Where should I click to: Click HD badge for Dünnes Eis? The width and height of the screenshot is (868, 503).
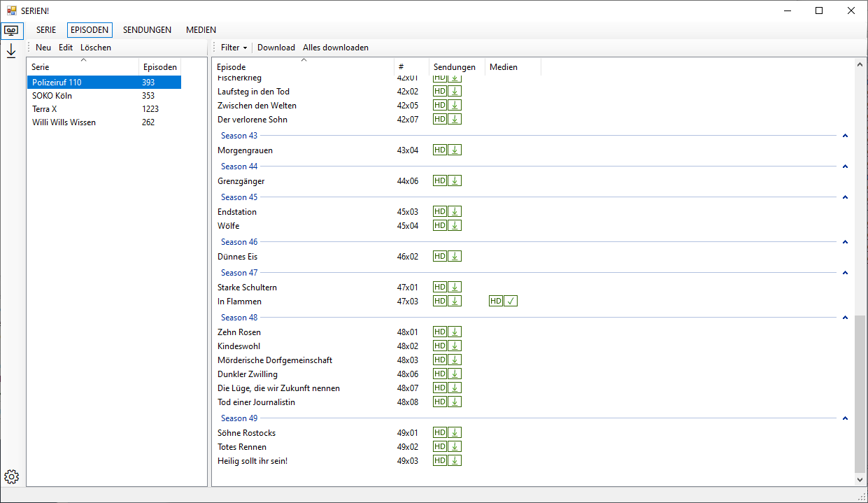pyautogui.click(x=439, y=257)
